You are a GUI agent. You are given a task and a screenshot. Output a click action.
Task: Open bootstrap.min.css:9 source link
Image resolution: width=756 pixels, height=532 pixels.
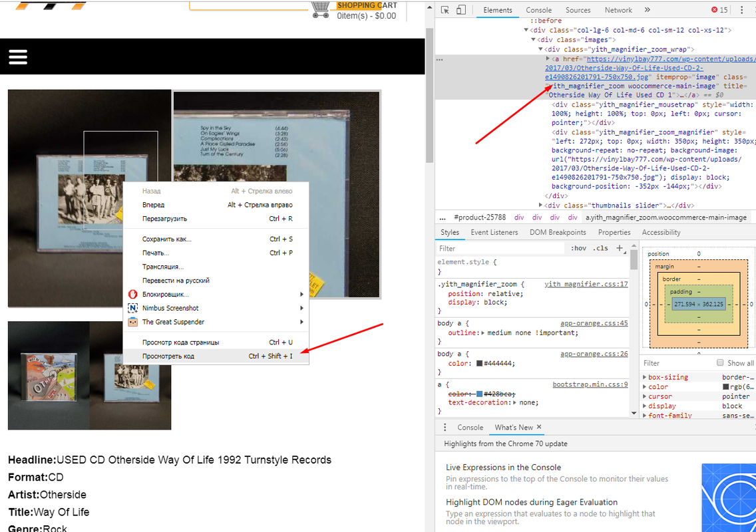pos(590,384)
